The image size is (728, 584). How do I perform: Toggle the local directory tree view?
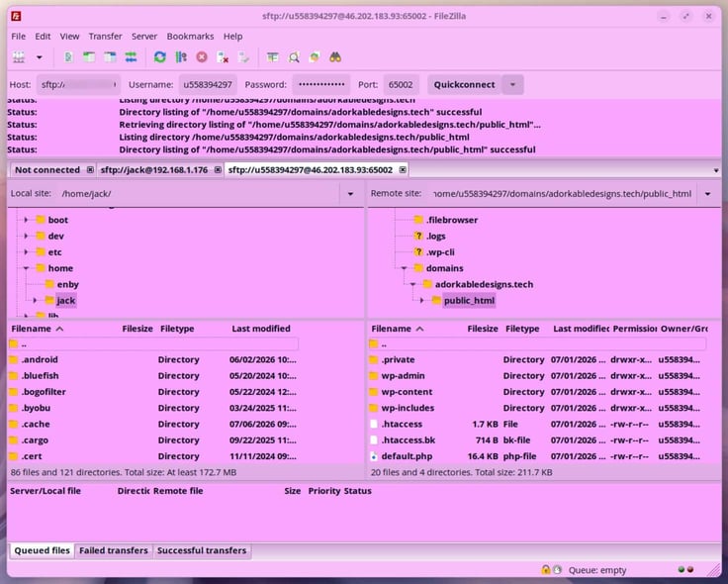pos(89,57)
